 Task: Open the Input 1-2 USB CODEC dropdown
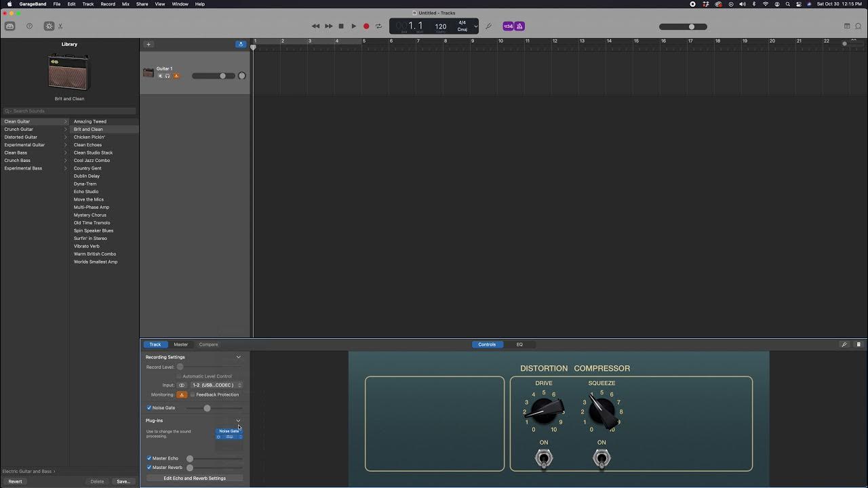click(x=216, y=385)
